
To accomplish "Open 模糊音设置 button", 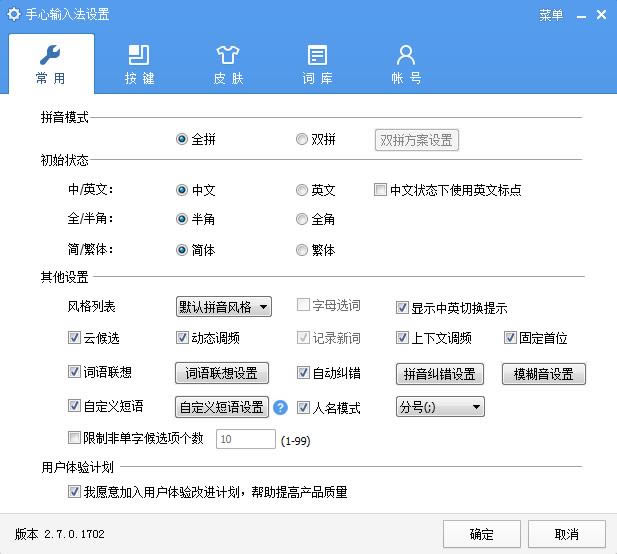I will click(x=544, y=374).
